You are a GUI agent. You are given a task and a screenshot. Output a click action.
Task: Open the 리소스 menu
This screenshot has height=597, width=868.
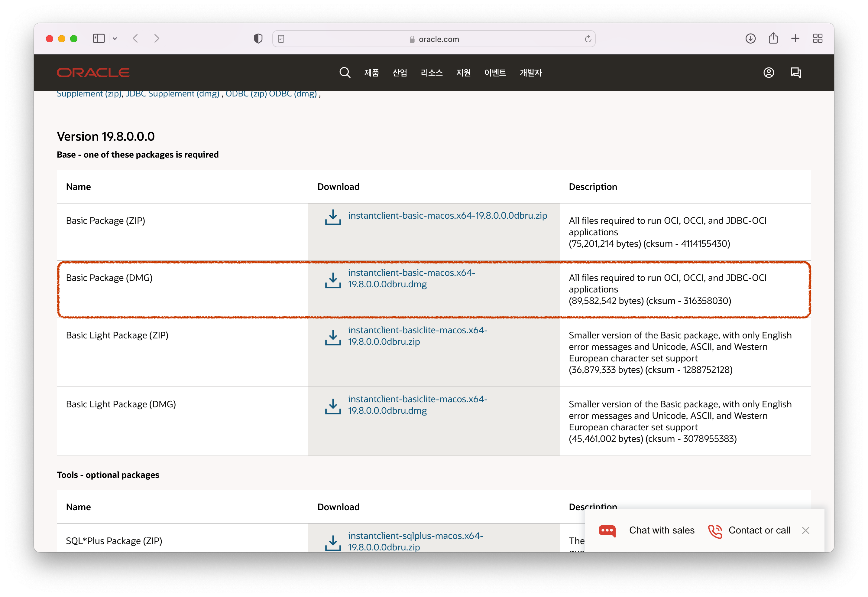pos(431,73)
